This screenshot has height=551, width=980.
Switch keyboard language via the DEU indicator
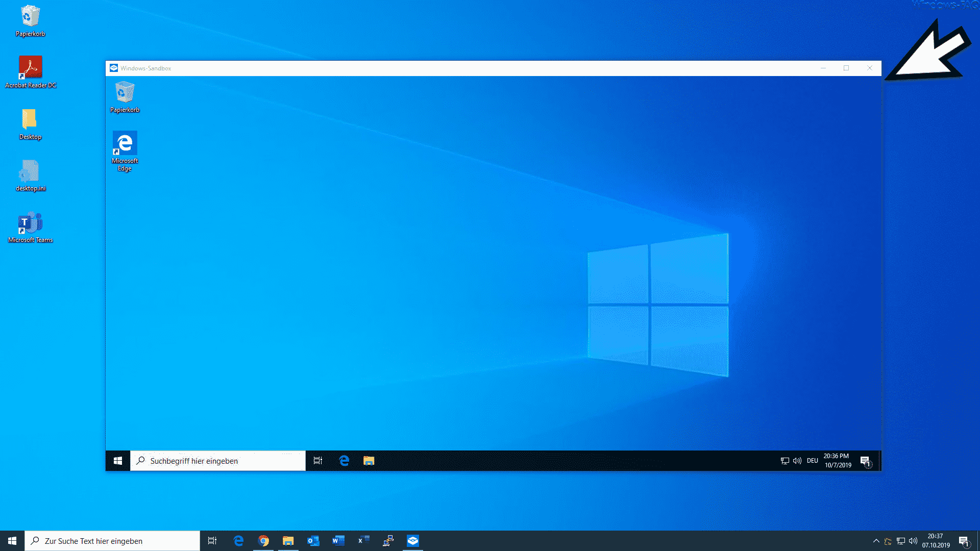tap(812, 460)
